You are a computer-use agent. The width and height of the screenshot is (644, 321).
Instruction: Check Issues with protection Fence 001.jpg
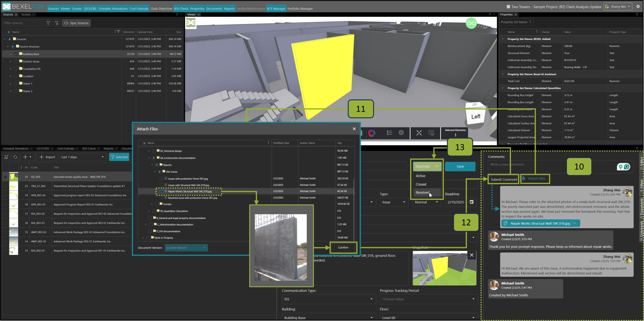point(162,179)
